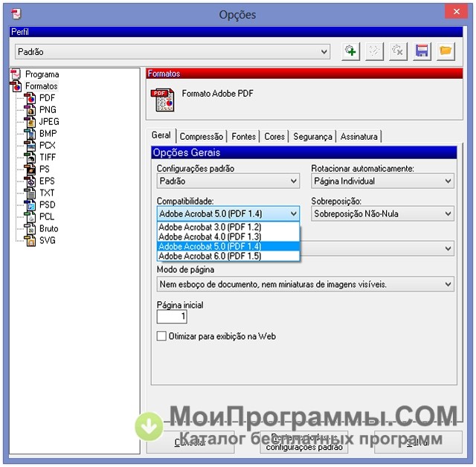Collapse the Compatibilidade dropdown
This screenshot has width=476, height=467.
click(x=228, y=213)
